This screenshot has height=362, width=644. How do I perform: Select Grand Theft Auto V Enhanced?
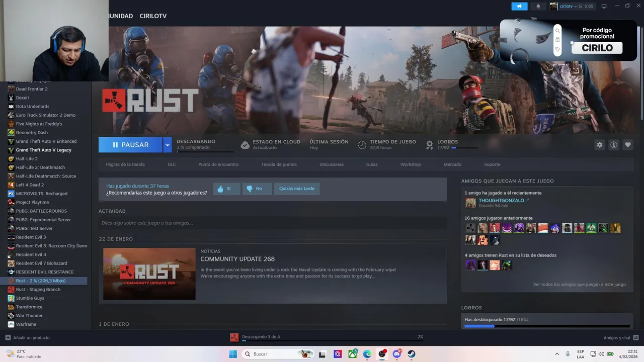click(46, 141)
